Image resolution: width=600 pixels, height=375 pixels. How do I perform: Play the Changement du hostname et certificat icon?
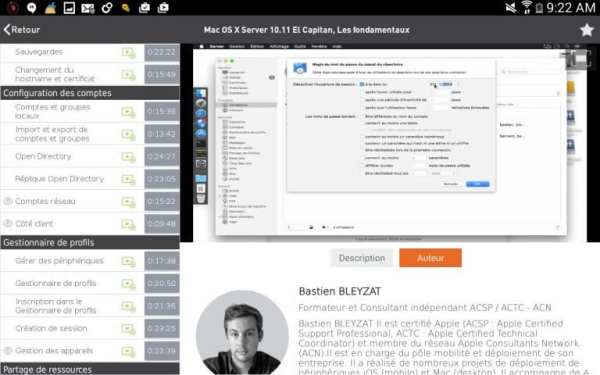point(129,75)
